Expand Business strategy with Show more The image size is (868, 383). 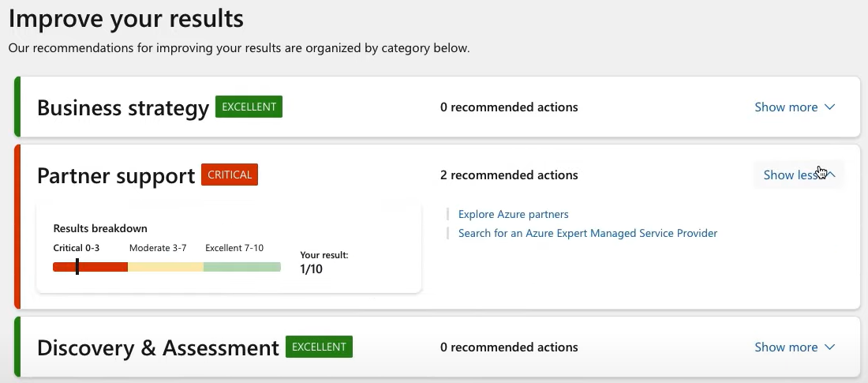[x=795, y=107]
